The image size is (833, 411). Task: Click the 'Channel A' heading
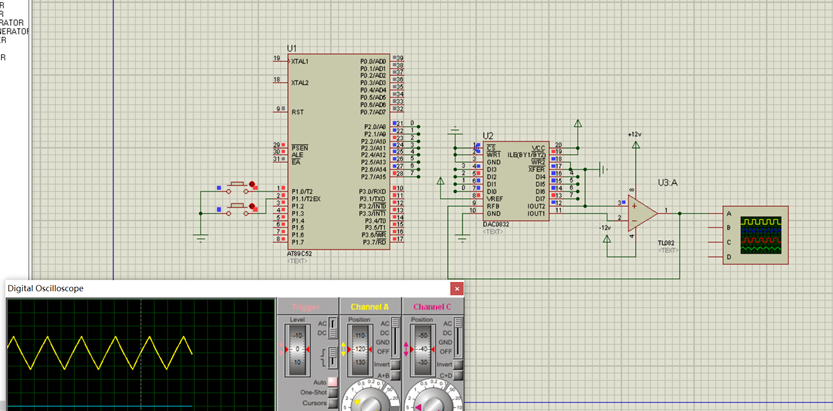click(370, 307)
